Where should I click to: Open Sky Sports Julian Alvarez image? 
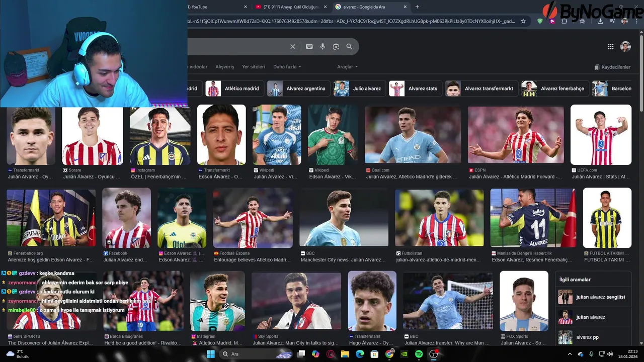coord(297,301)
